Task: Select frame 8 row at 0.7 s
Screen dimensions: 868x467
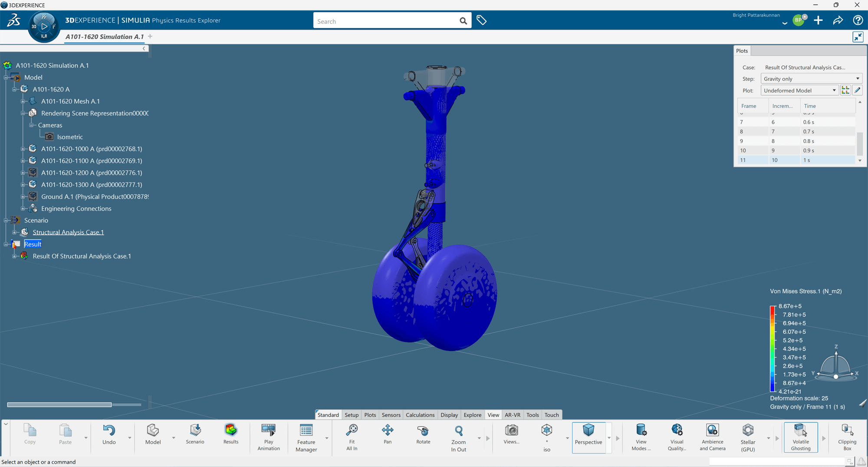Action: click(x=796, y=132)
